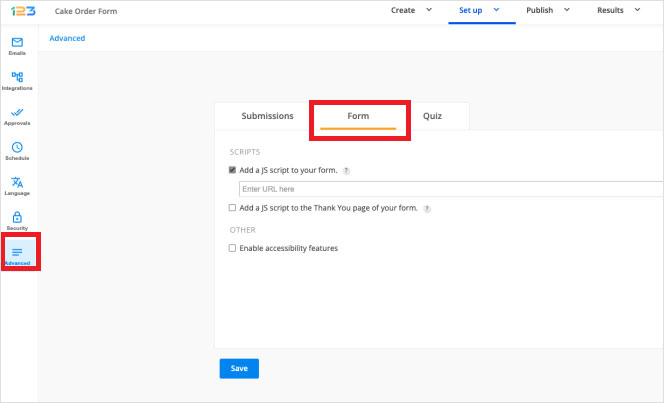Open the Schedule clock icon
The image size is (664, 403).
click(17, 147)
